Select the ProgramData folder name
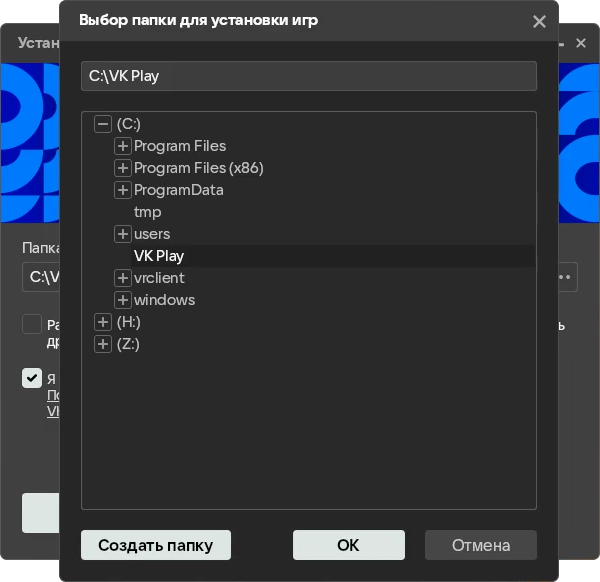600x582 pixels. pyautogui.click(x=179, y=190)
